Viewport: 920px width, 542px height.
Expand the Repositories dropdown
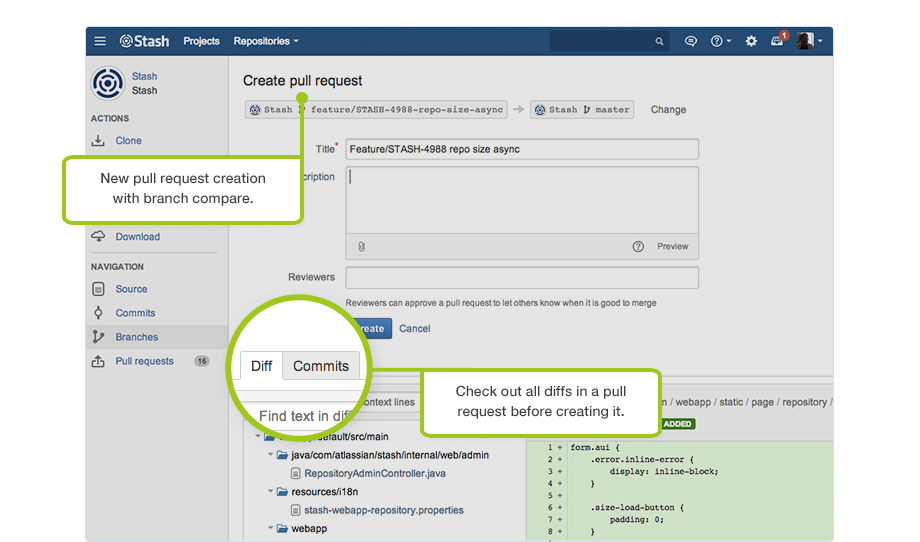(x=266, y=41)
